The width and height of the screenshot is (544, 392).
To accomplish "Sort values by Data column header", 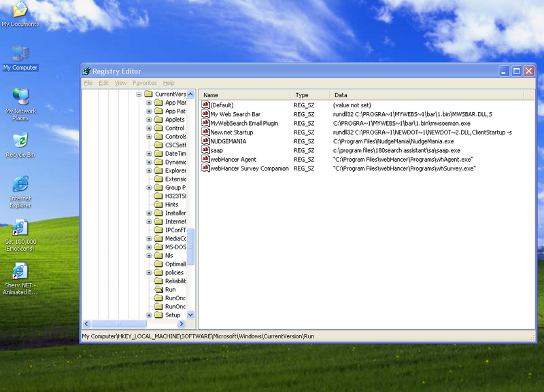I will [x=426, y=95].
